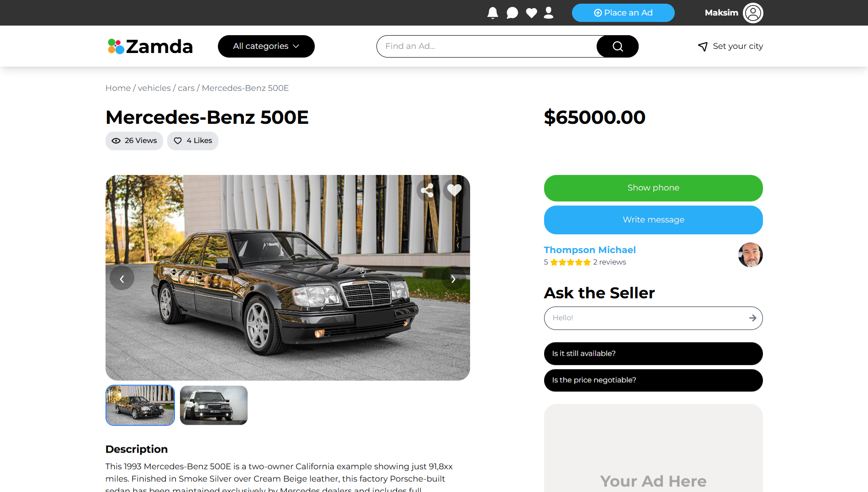Click the profile person icon in top bar

[549, 13]
